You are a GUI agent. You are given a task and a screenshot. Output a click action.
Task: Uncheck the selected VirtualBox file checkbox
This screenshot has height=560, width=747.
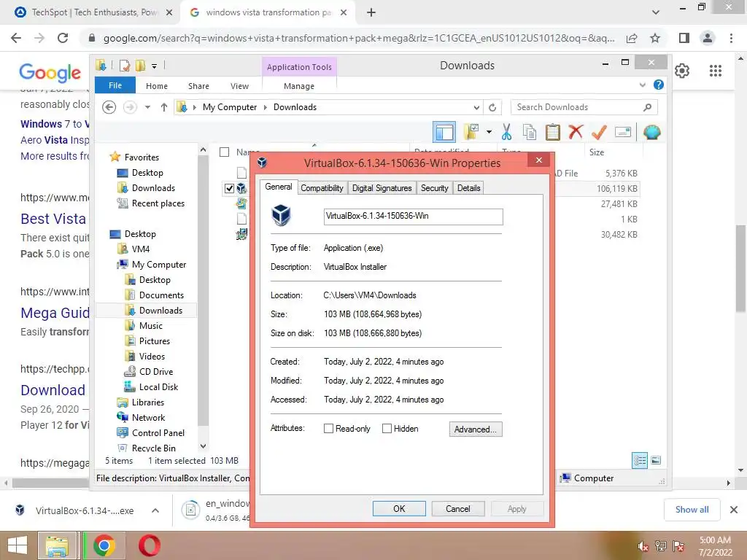(x=229, y=189)
